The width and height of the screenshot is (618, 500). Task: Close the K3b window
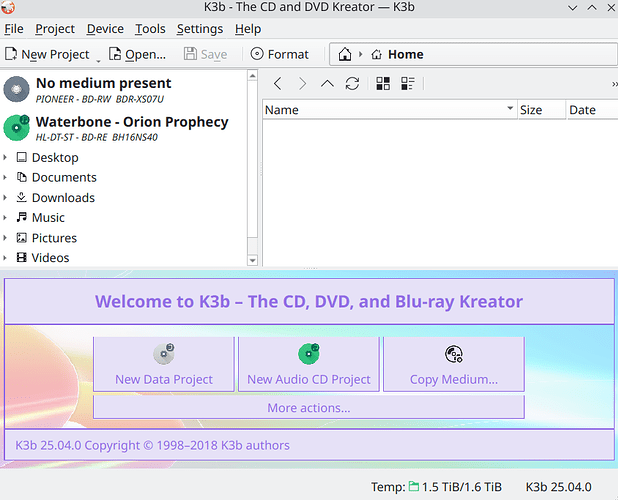(x=611, y=7)
